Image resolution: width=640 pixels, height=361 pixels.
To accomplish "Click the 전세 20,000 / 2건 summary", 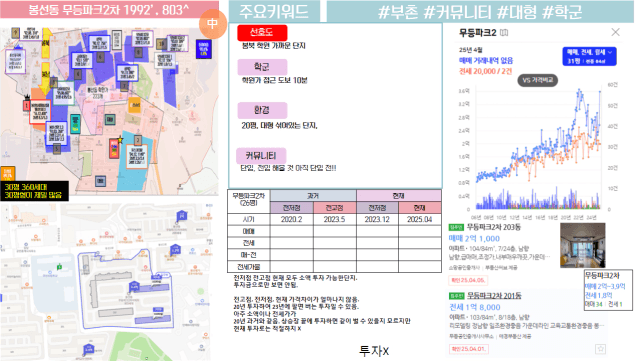I will [485, 71].
